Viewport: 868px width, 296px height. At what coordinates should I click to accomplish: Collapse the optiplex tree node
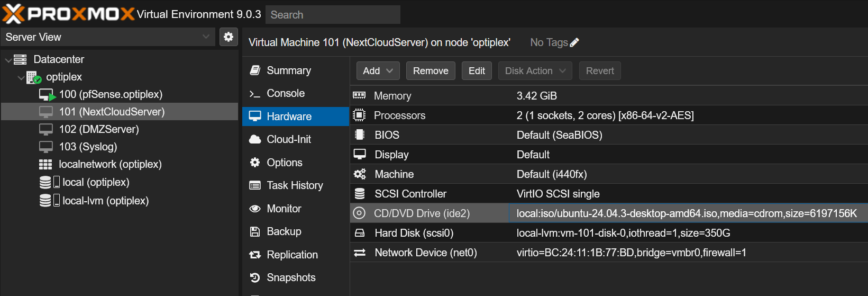tap(21, 78)
